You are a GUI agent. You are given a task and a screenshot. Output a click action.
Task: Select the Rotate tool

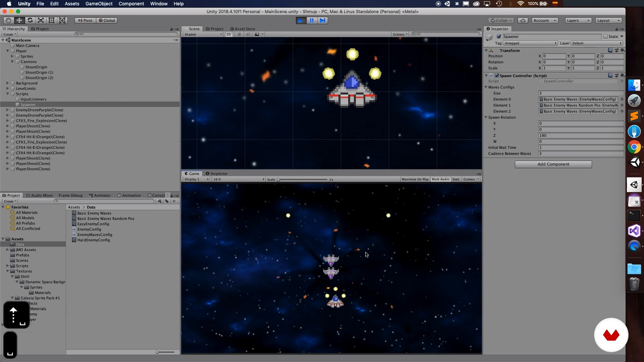(x=30, y=20)
